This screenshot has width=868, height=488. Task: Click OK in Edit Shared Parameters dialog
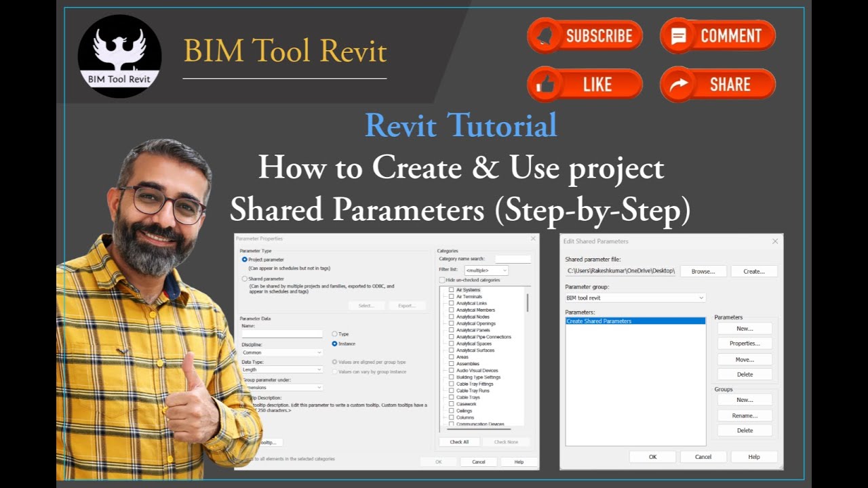coord(652,457)
